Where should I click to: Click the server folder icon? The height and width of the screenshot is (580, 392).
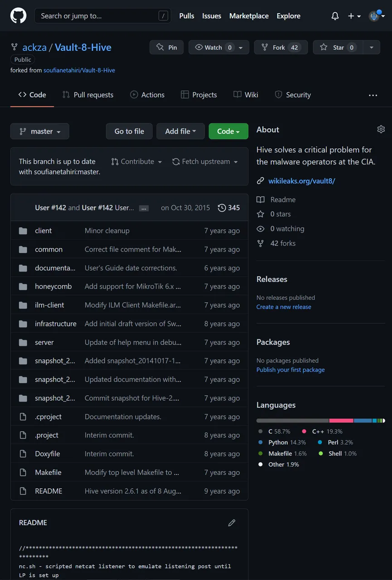[23, 342]
